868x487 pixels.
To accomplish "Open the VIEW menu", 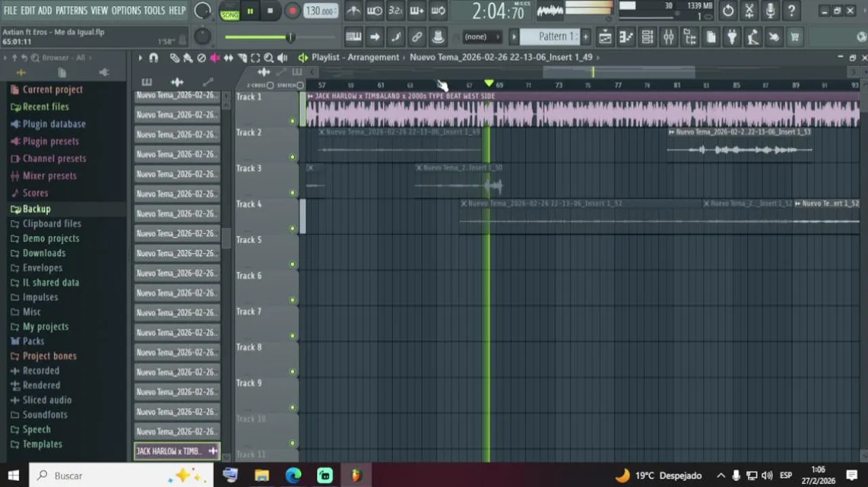I will point(99,11).
